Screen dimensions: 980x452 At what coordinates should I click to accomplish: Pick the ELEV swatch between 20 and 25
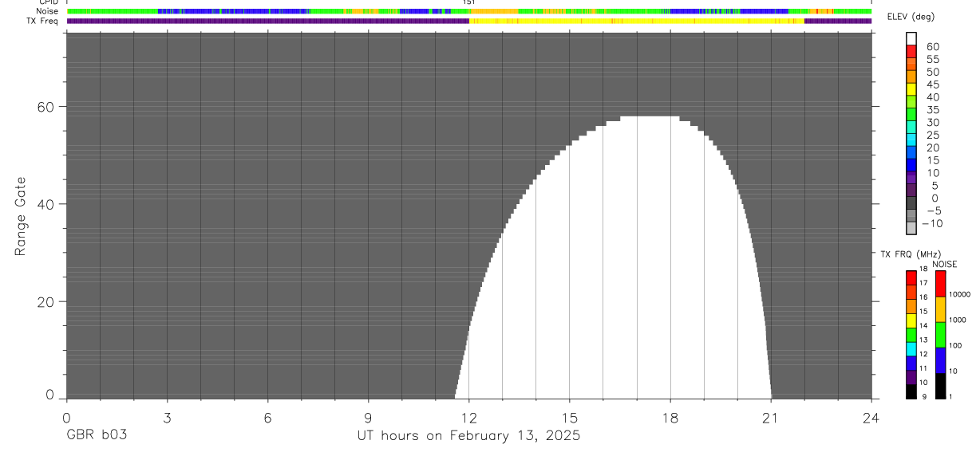911,140
